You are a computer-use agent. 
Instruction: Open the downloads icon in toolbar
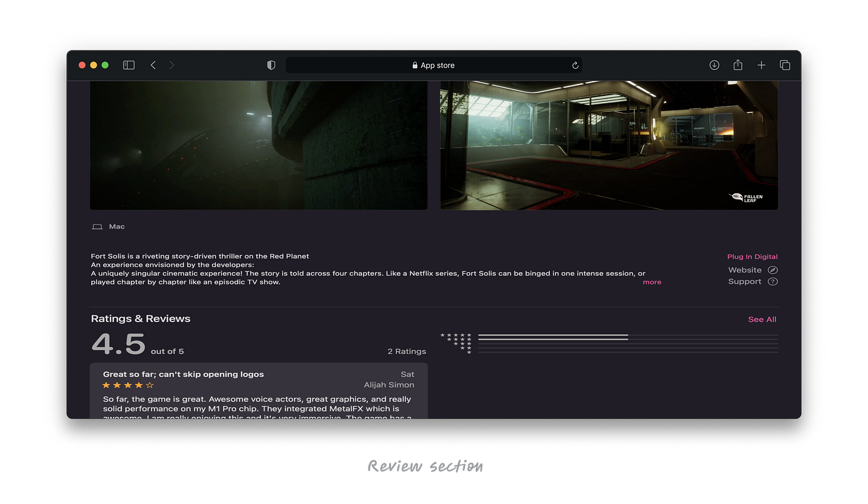(x=714, y=65)
